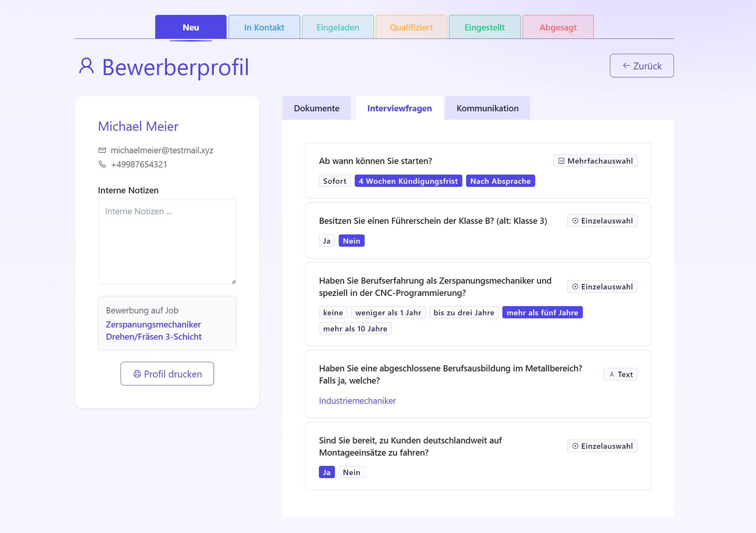This screenshot has height=533, width=756.
Task: Select "Ja" for the Führerschein question
Action: (326, 240)
